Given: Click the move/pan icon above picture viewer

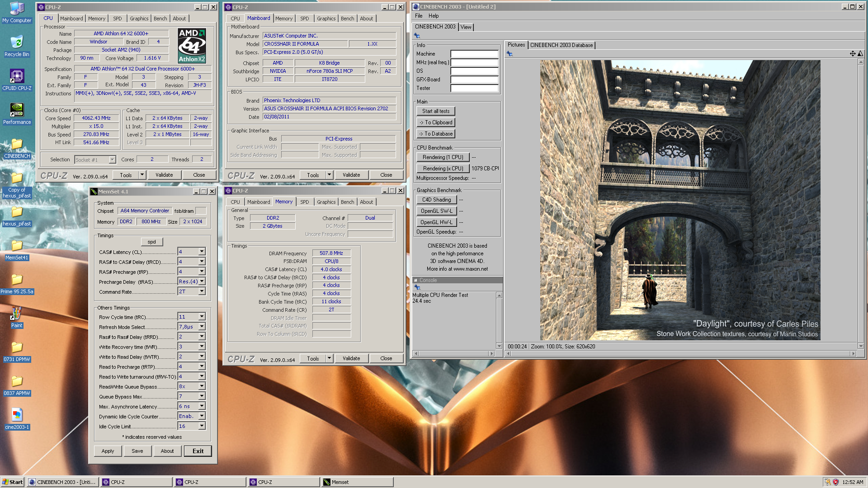Looking at the screenshot, I should 853,54.
